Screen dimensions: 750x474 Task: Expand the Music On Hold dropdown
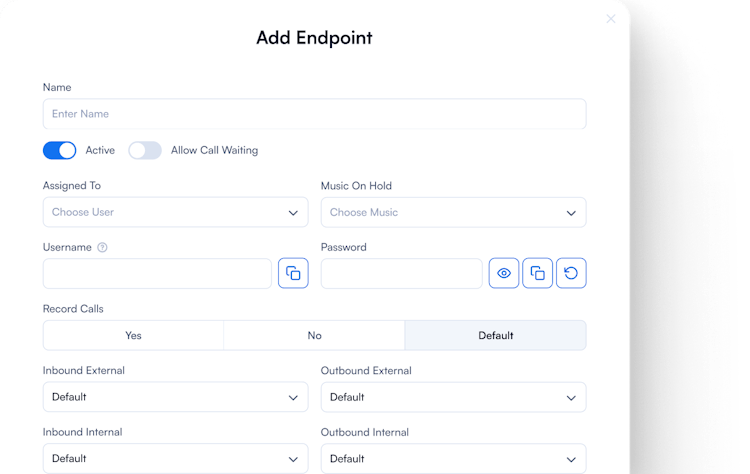pos(453,212)
